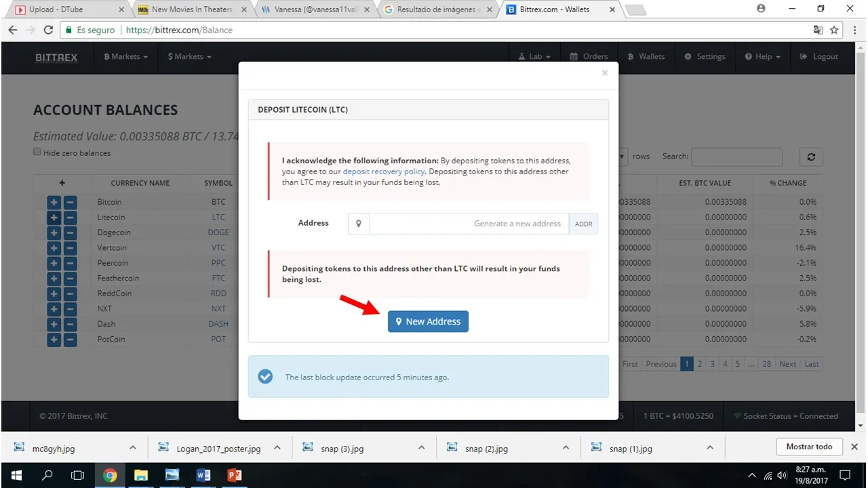The image size is (868, 488).
Task: Click the DOGE symbol link
Action: [x=218, y=232]
